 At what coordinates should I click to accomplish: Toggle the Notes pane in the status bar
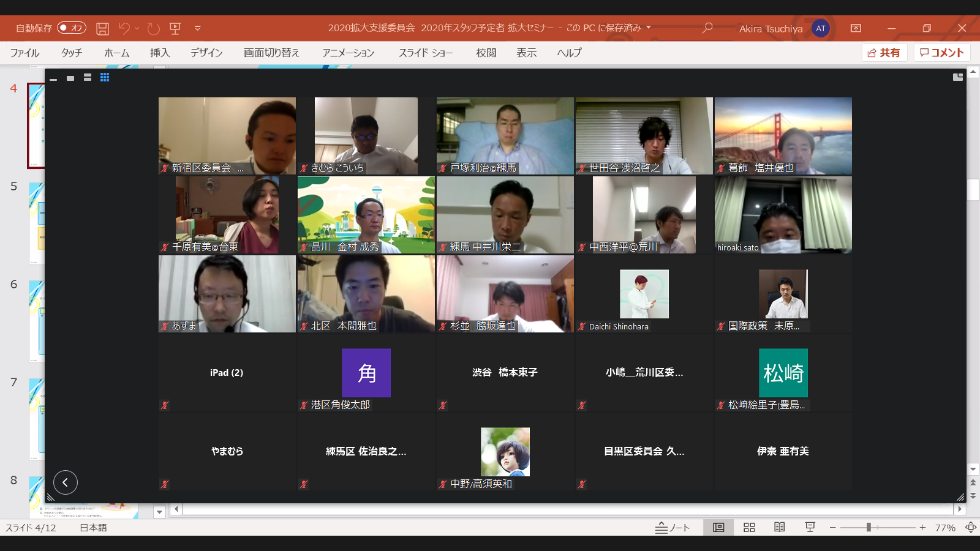673,527
